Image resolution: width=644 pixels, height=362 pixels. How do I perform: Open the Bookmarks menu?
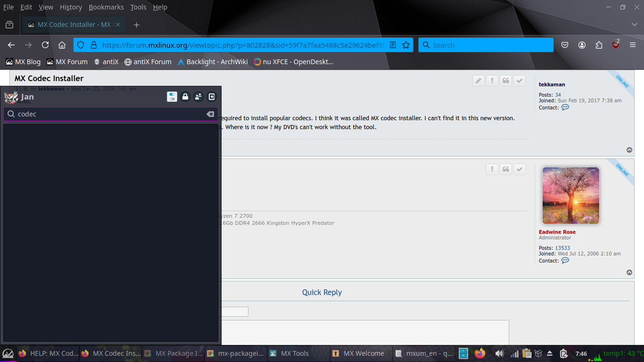click(106, 7)
